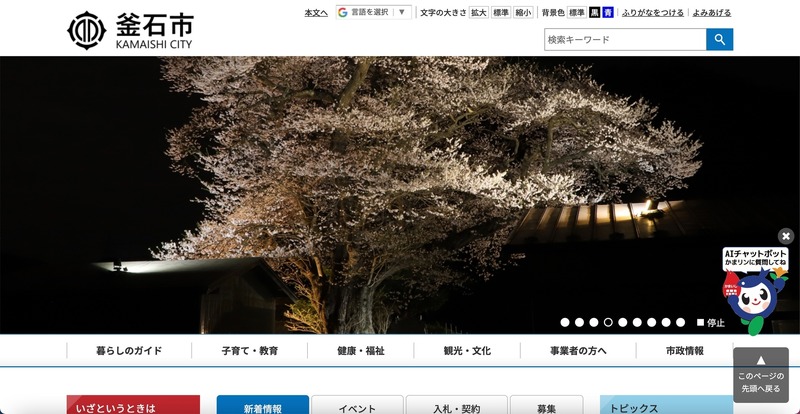
Task: Stop the slideshow with 停止
Action: [711, 323]
